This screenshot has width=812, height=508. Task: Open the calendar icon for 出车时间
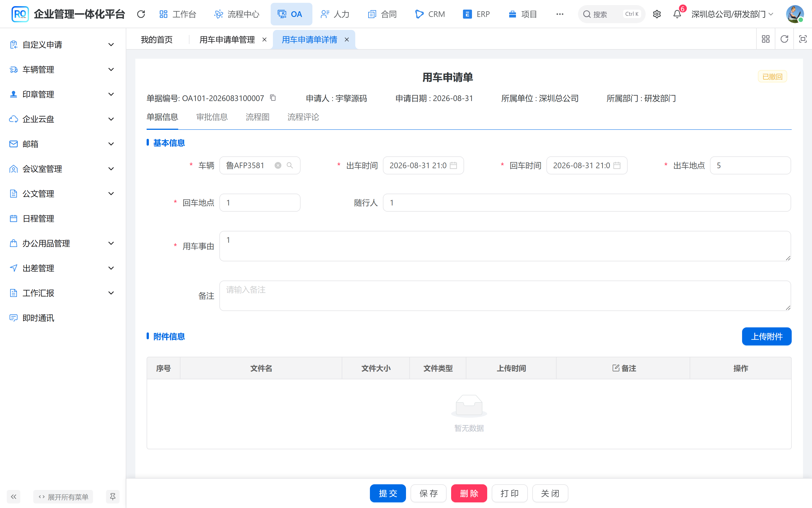tap(453, 165)
